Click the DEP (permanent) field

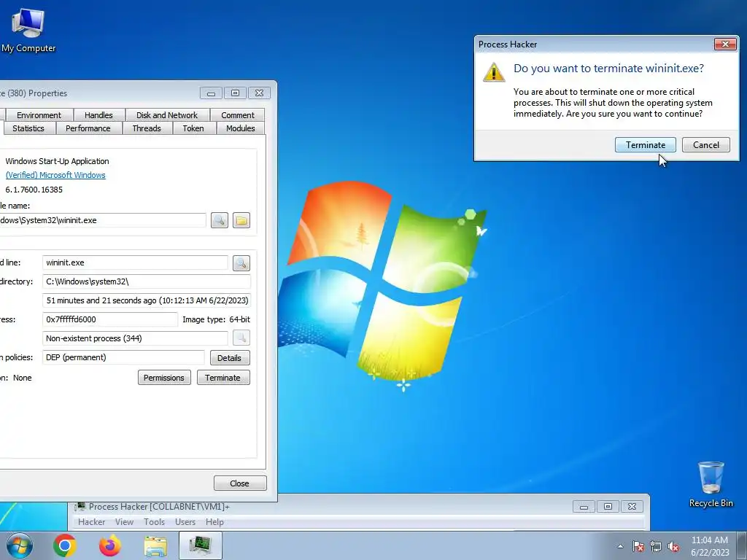(x=123, y=357)
